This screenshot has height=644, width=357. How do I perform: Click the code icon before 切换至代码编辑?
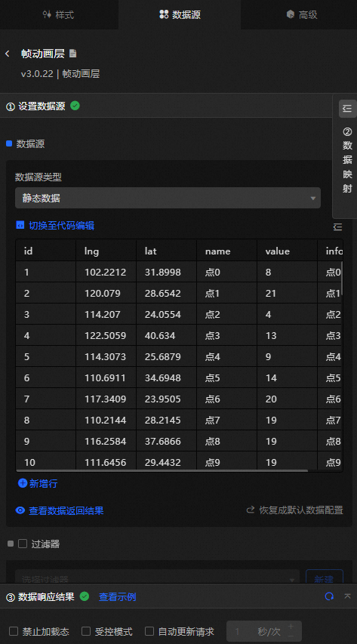click(20, 225)
